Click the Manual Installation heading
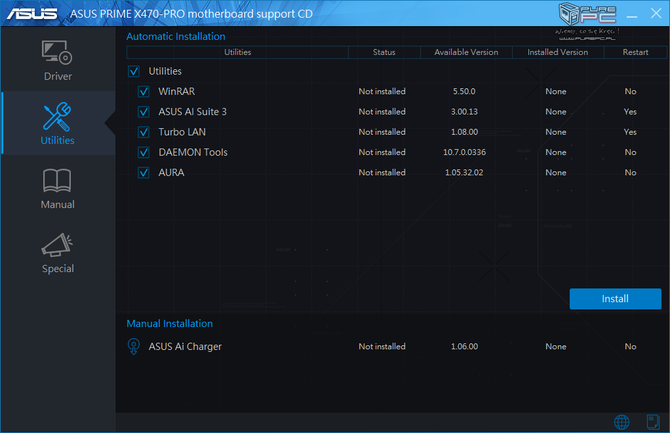The height and width of the screenshot is (433, 670). (x=170, y=324)
